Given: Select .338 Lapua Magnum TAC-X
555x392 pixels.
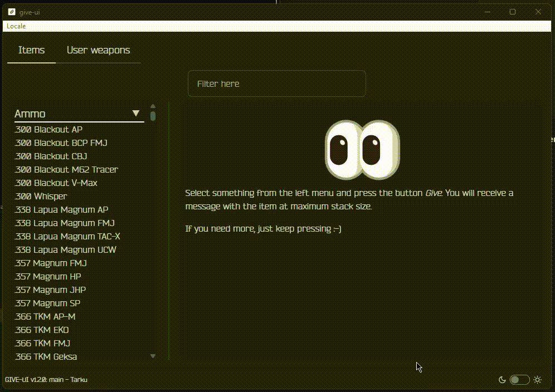Looking at the screenshot, I should coord(67,236).
